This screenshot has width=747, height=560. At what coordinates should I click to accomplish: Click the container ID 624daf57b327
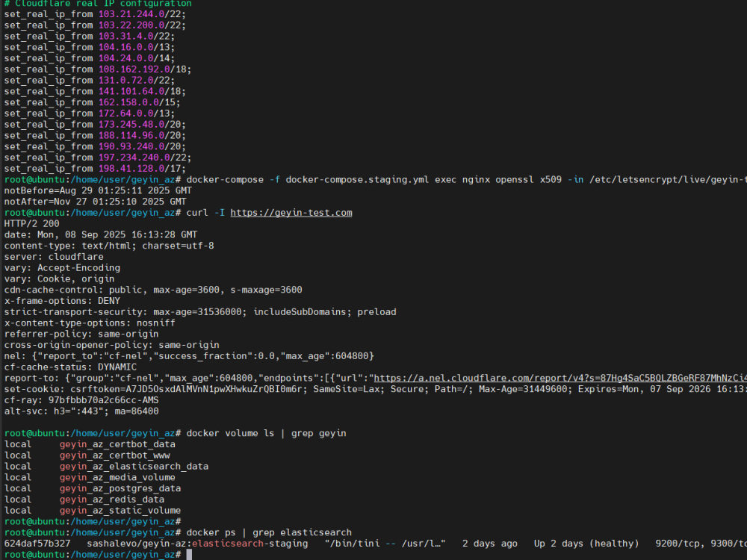point(37,544)
